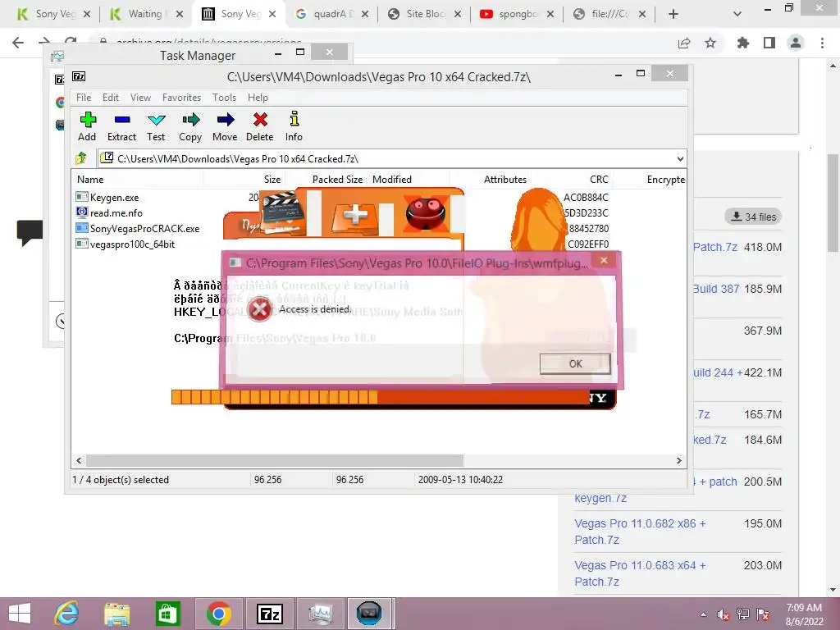
Task: Open the Chrome extensions puzzle icon
Action: click(x=742, y=43)
